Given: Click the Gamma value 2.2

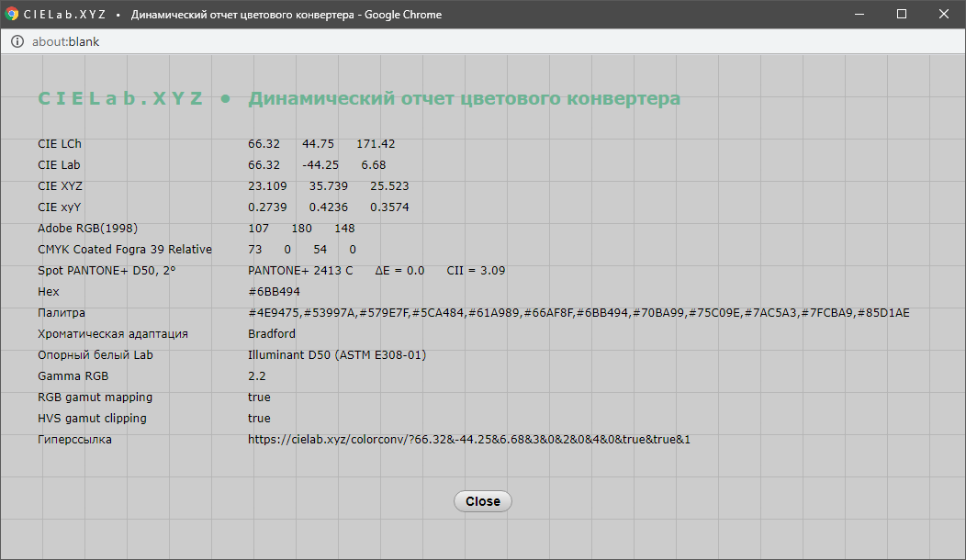Looking at the screenshot, I should point(257,375).
